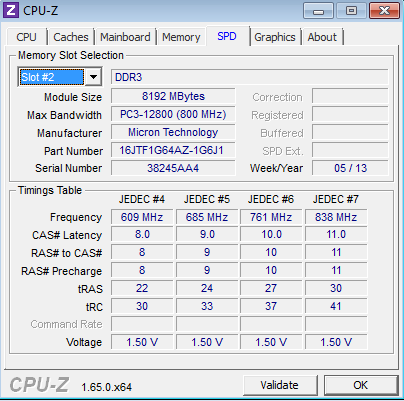The width and height of the screenshot is (404, 401).
Task: Click CAS# Latency value 11.0
Action: pyautogui.click(x=336, y=234)
